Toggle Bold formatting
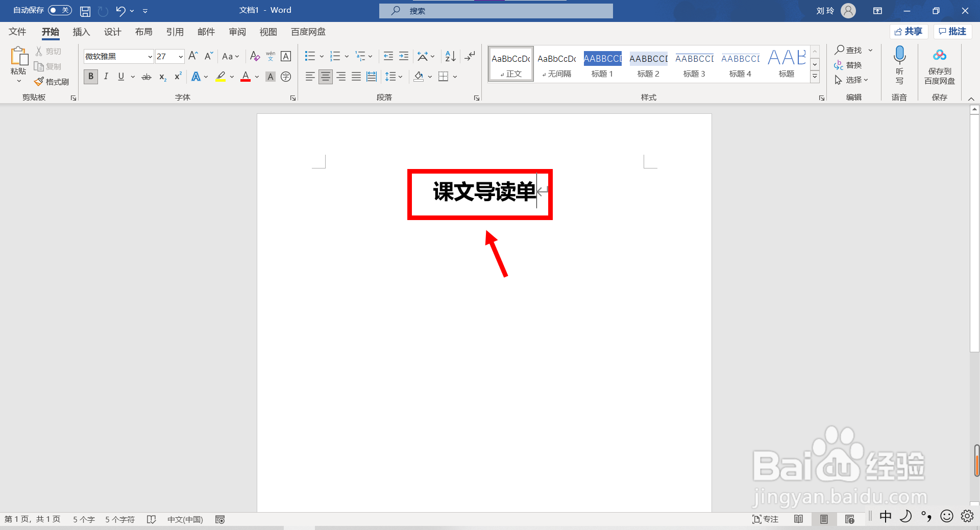Screen dimensions: 980x530 [x=91, y=77]
